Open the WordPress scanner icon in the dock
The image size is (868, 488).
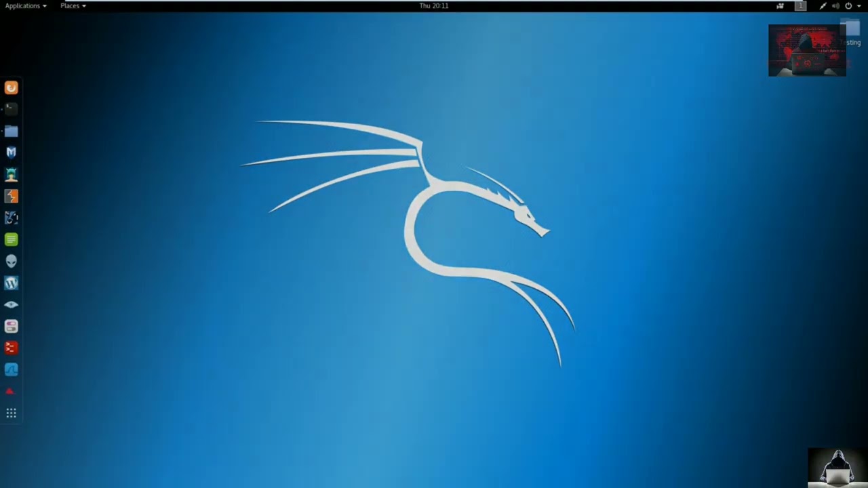tap(11, 283)
